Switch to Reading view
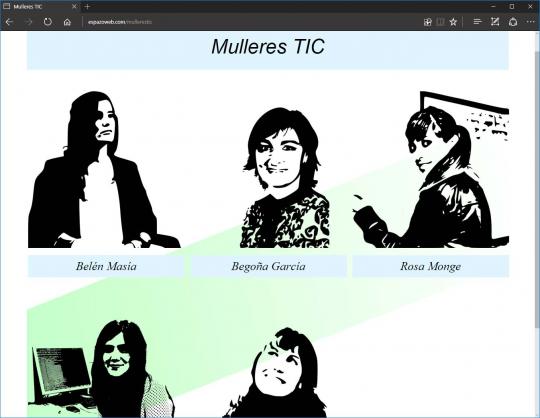Image resolution: width=540 pixels, height=418 pixels. point(440,22)
